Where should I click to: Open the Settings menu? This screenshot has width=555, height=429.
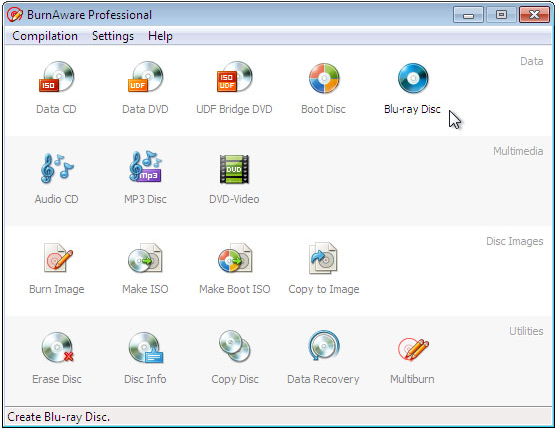tap(113, 36)
